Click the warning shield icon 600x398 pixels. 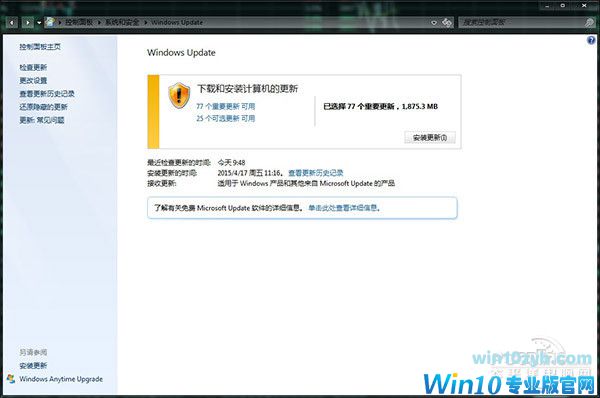tap(179, 95)
